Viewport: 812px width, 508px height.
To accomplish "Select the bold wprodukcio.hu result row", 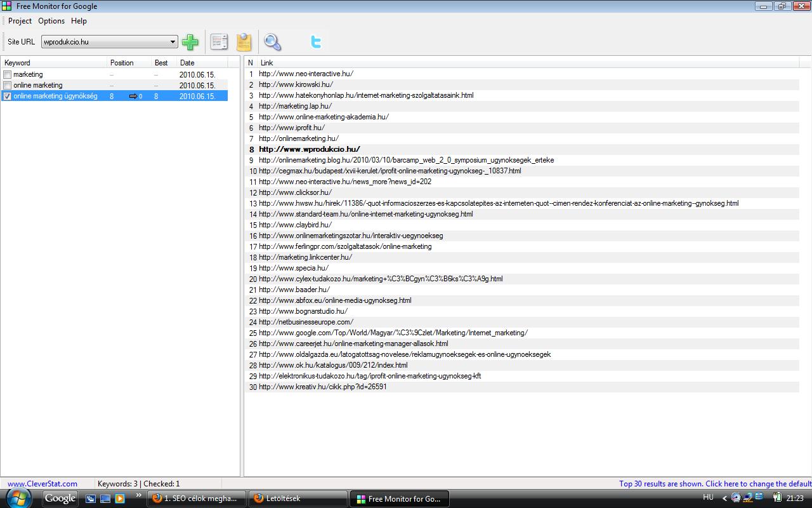I will pos(310,149).
